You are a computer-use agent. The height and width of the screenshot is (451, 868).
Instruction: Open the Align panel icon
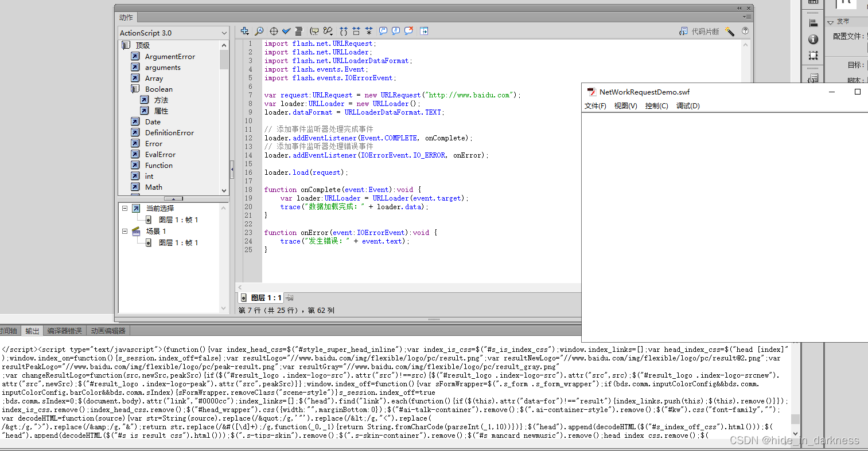pos(813,23)
